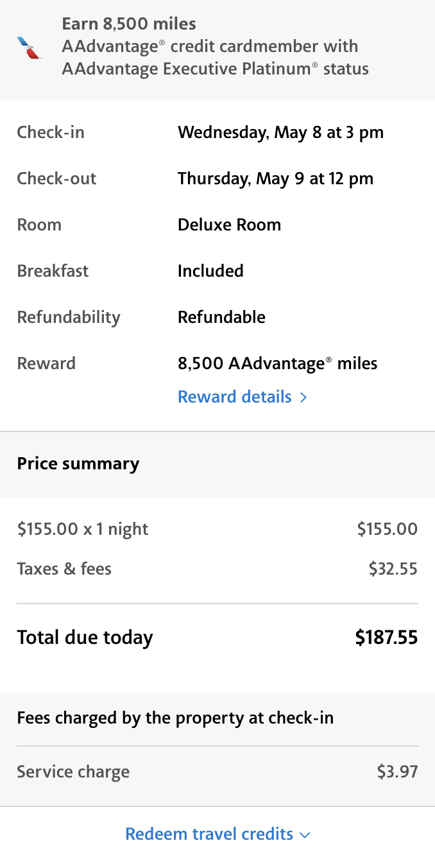Click the Total due today label
The image size is (435, 868).
click(x=85, y=638)
